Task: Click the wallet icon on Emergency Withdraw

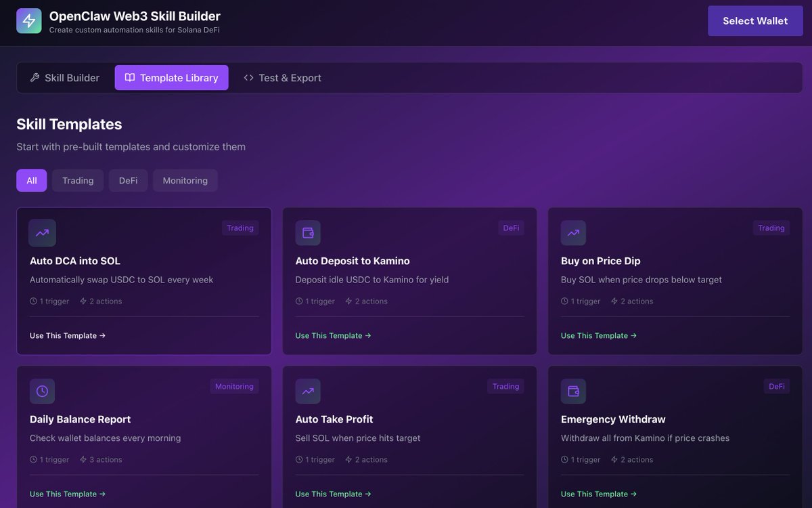Action: (573, 391)
